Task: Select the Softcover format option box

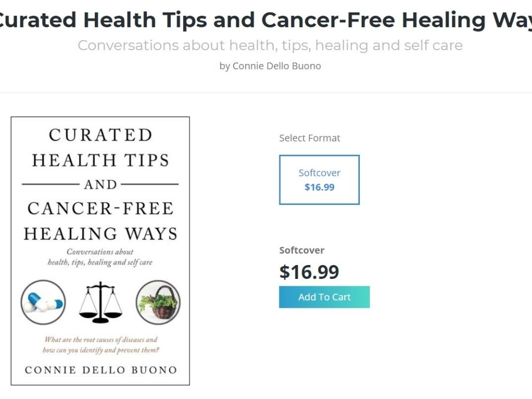Action: click(x=319, y=180)
